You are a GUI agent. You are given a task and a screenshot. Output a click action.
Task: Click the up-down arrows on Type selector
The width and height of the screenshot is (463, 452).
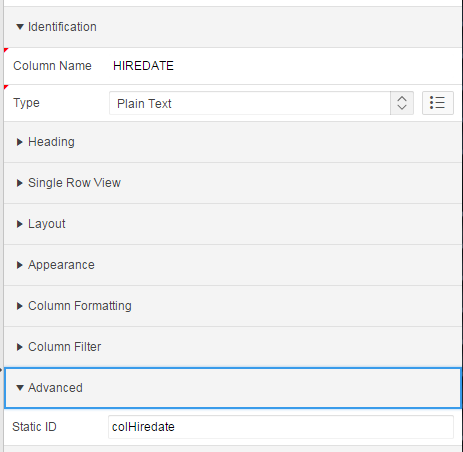click(402, 103)
